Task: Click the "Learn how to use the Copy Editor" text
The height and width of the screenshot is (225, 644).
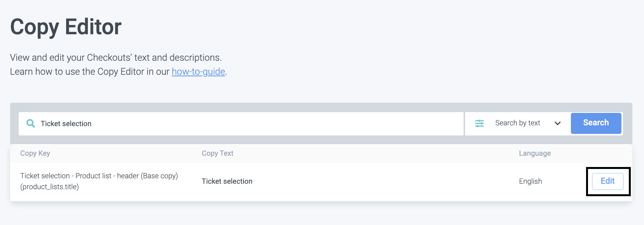Action: (x=89, y=72)
